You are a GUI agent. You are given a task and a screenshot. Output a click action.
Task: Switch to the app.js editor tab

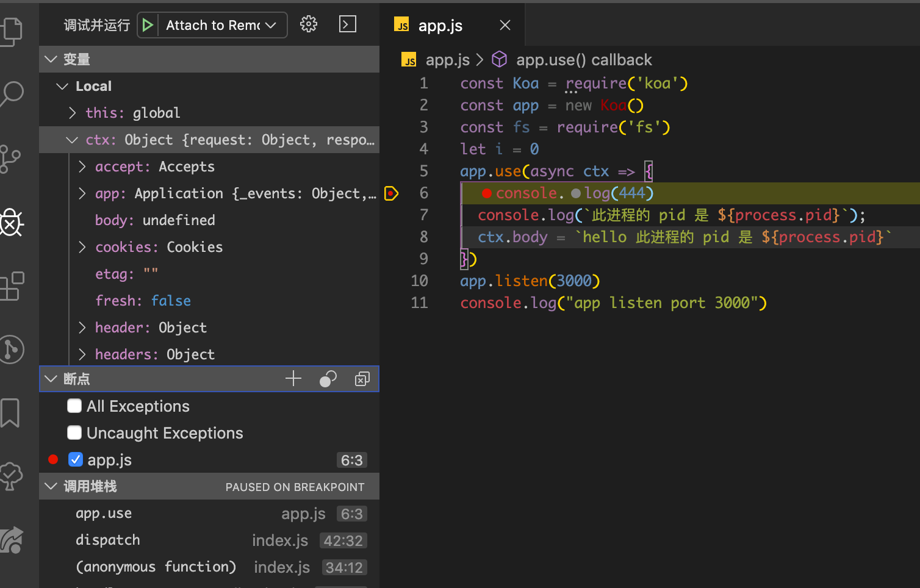pos(440,26)
